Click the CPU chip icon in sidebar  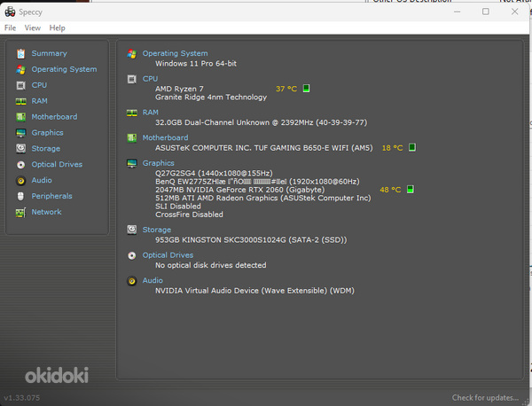[x=20, y=85]
